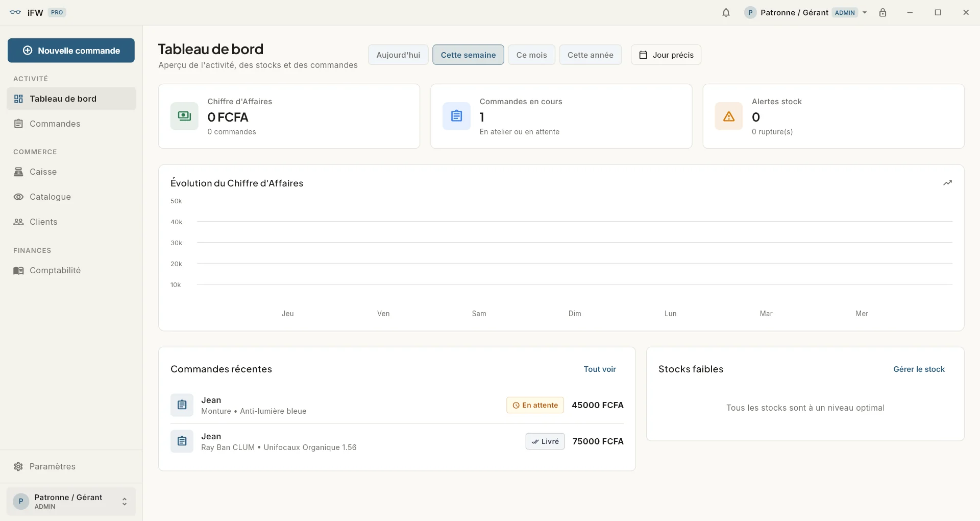Viewport: 980px width, 521px height.
Task: Open Commandes in sidebar
Action: tap(71, 124)
